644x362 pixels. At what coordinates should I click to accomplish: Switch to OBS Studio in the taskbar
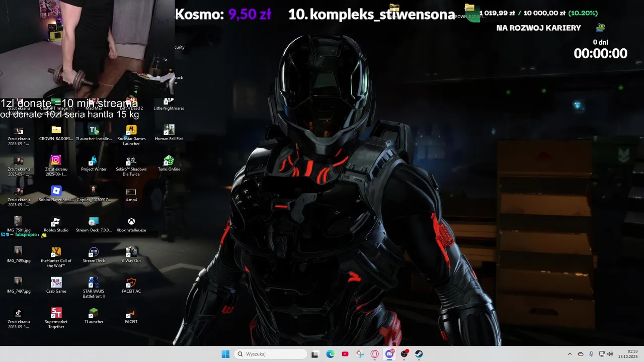tap(404, 354)
